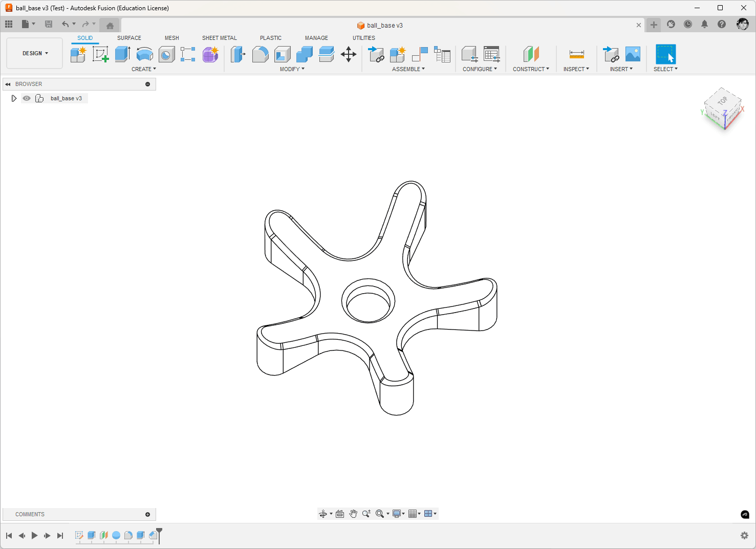Click the Insert Canvas image icon

coord(633,54)
